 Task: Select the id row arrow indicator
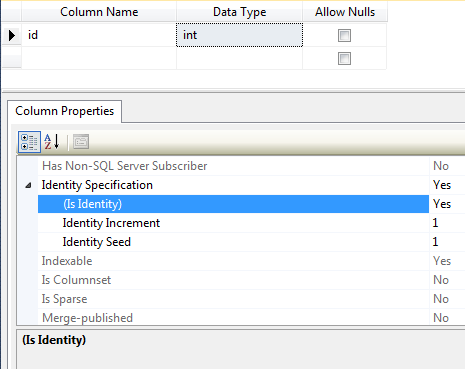[x=12, y=35]
